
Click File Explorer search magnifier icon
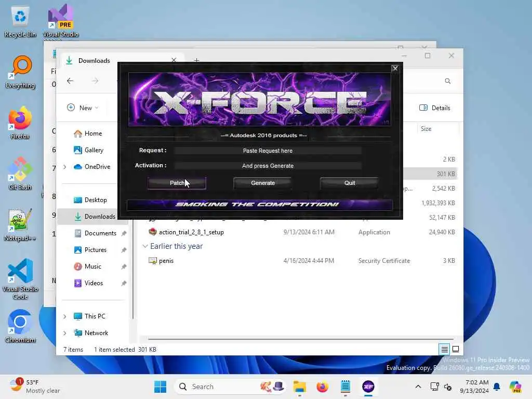pos(447,81)
